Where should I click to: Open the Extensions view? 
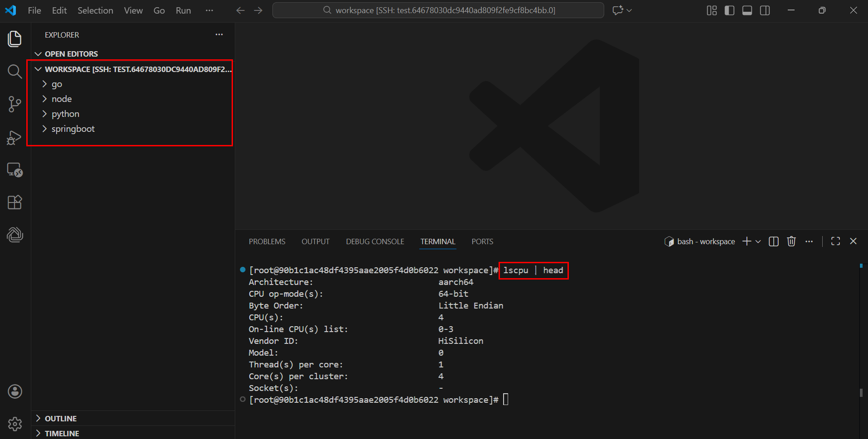point(15,202)
